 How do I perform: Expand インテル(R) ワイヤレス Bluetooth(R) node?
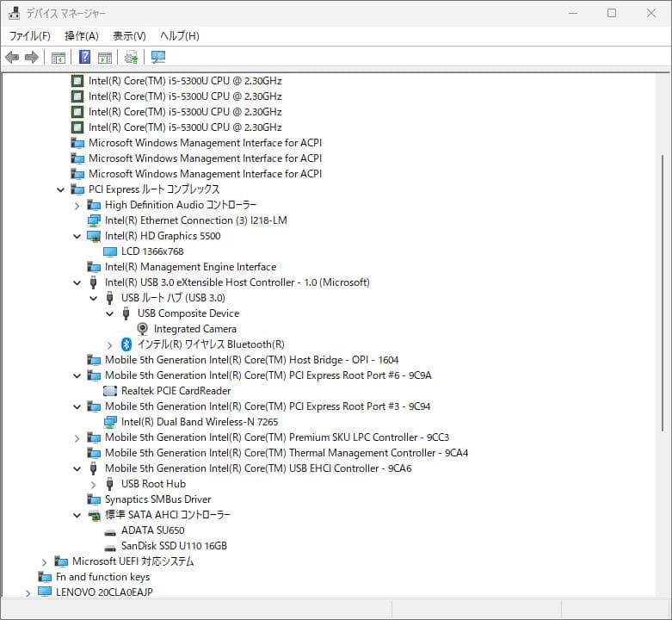(x=110, y=345)
